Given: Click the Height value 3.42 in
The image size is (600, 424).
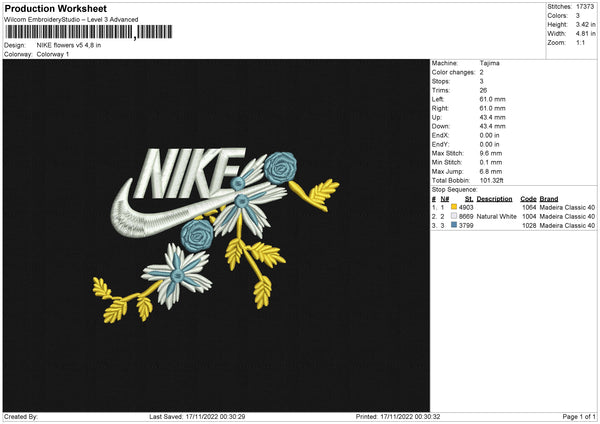Looking at the screenshot, I should tap(585, 24).
